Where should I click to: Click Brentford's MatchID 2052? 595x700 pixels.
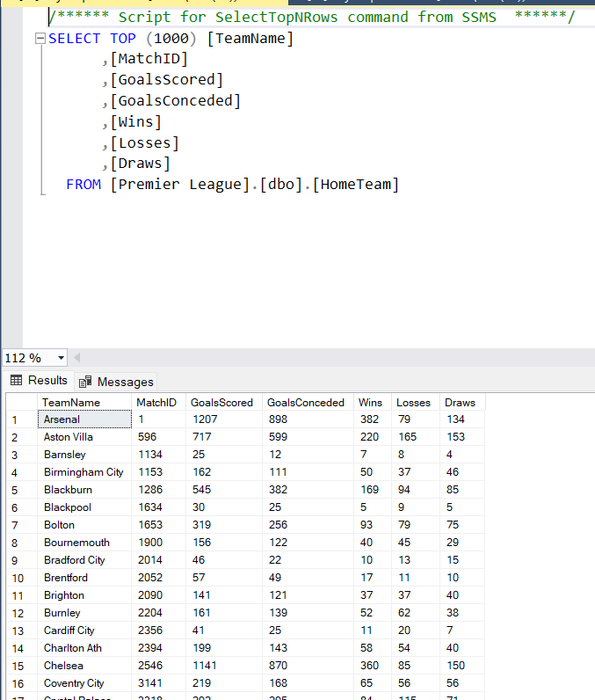pyautogui.click(x=158, y=577)
